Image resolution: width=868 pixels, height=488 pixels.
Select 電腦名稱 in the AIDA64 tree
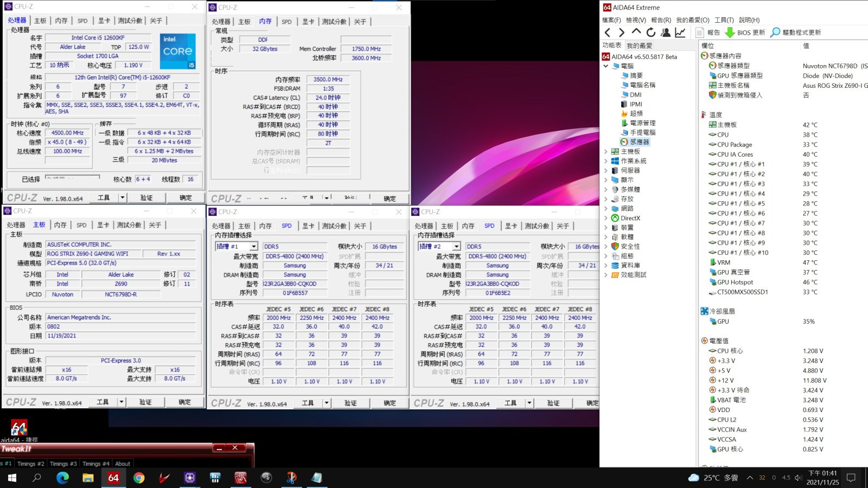tap(642, 85)
